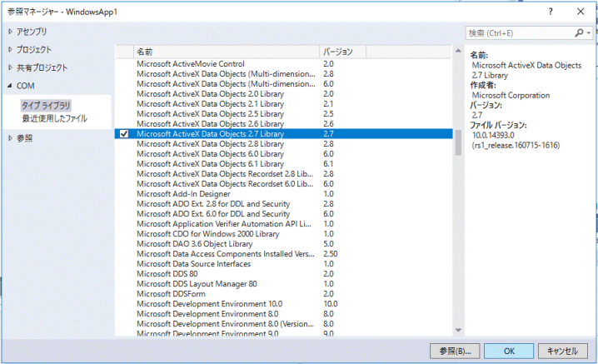The height and width of the screenshot is (364, 598).
Task: Click the list scrollbar down arrow
Action: click(x=458, y=331)
